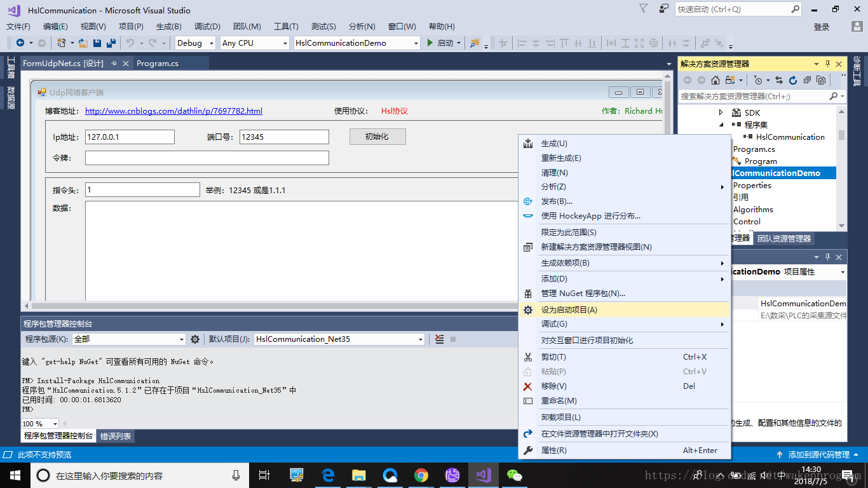The width and height of the screenshot is (868, 488).
Task: Click the Solution Explorer vertical scrollbar
Action: pos(841,167)
